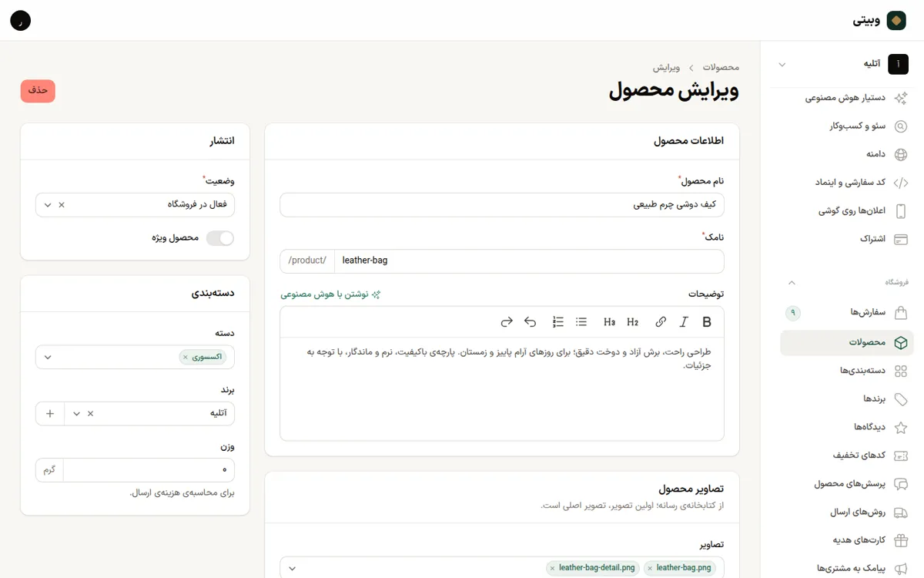The image size is (924, 578).
Task: Open the user avatar menu
Action: click(21, 21)
